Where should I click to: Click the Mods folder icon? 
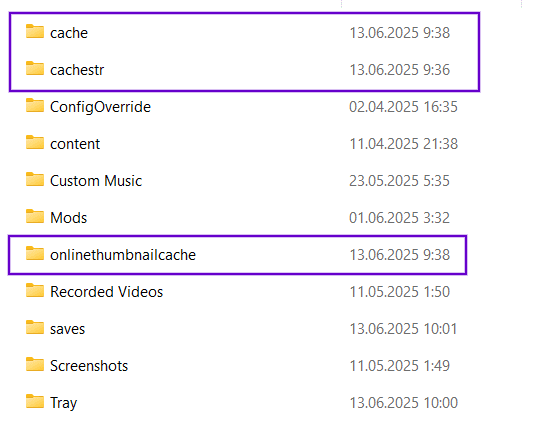[x=35, y=216]
